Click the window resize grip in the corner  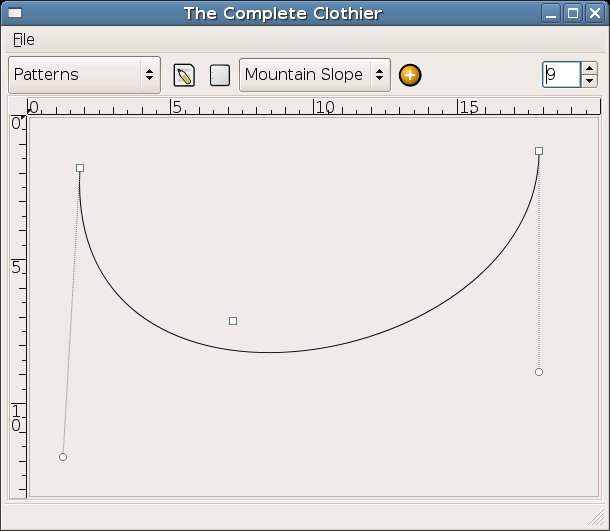pos(597,518)
